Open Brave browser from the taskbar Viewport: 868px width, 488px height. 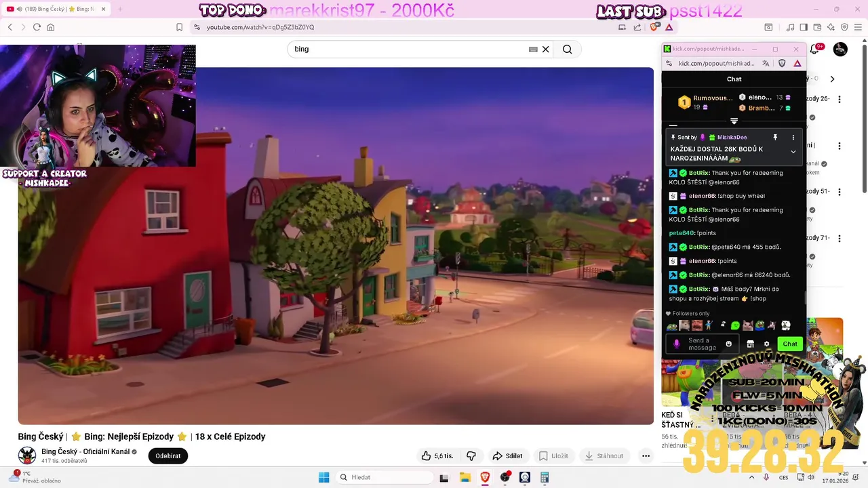tap(485, 477)
